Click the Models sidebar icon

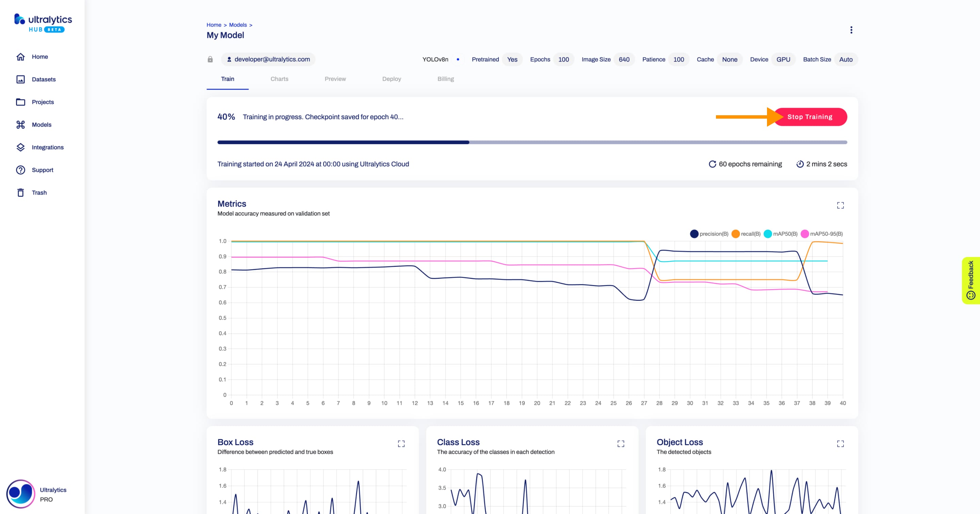(x=20, y=124)
